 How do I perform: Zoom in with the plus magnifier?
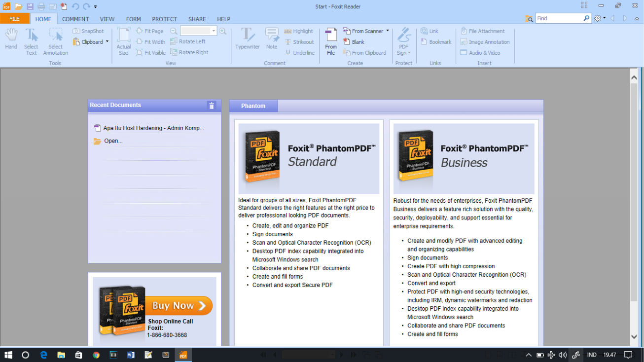coord(223,31)
